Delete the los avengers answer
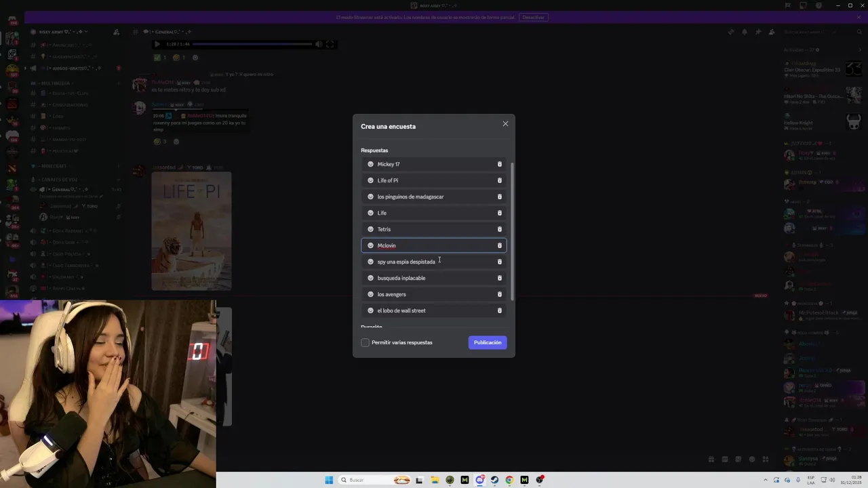This screenshot has height=488, width=868. pos(500,294)
